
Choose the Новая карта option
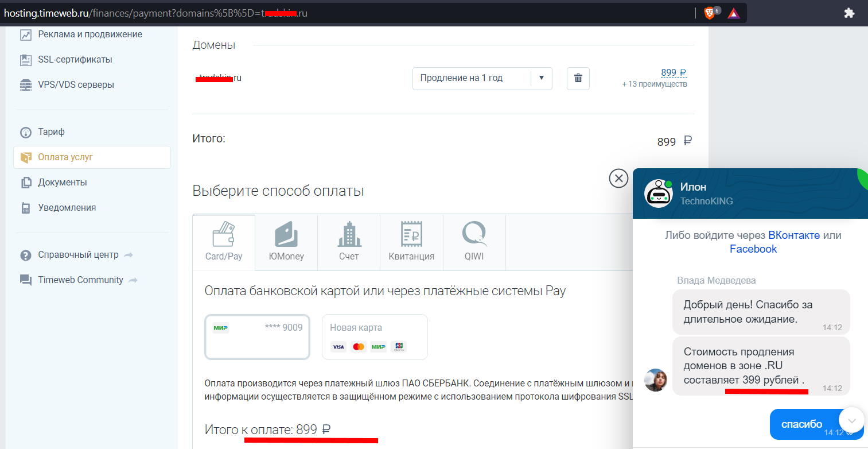(x=375, y=337)
